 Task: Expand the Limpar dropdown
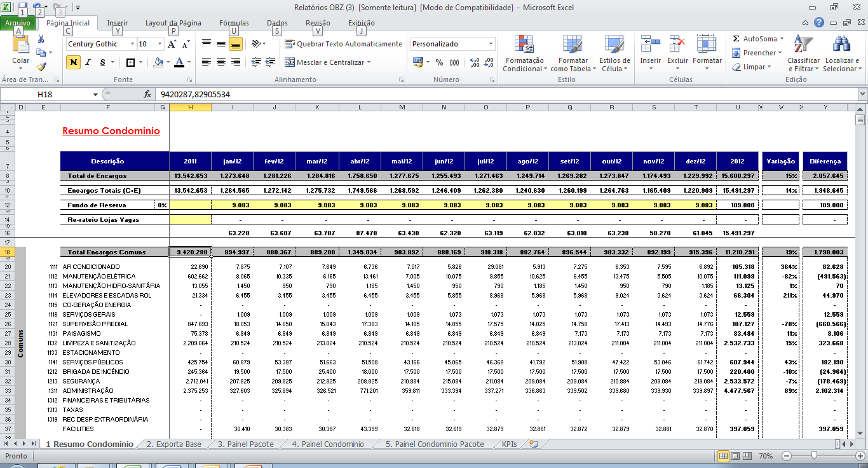(x=770, y=67)
